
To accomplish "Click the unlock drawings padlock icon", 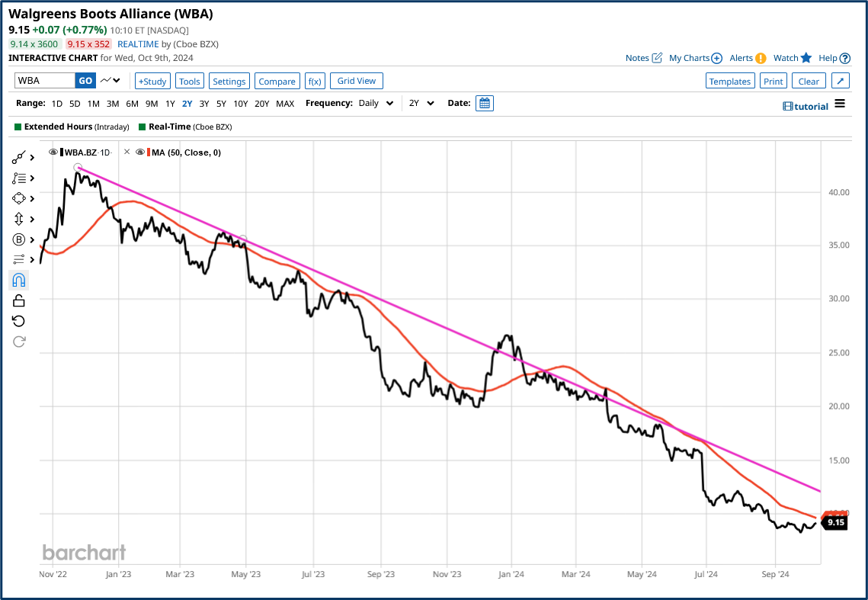I will (19, 301).
